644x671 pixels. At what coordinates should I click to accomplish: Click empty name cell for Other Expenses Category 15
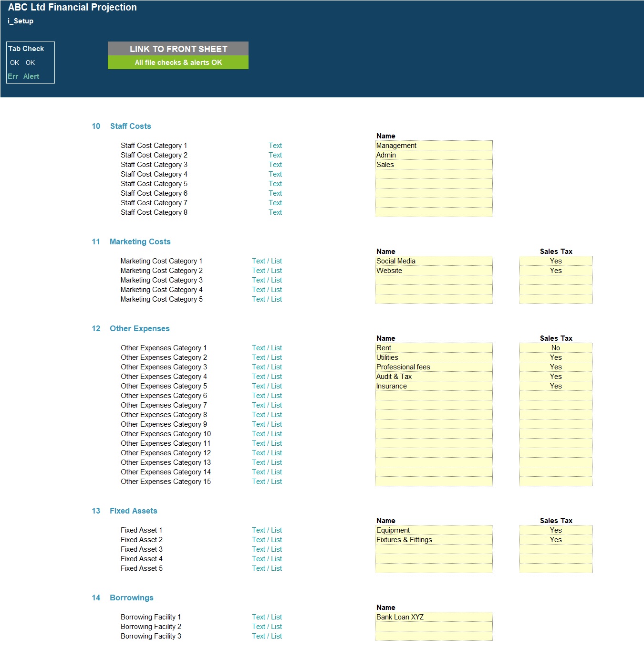[434, 482]
